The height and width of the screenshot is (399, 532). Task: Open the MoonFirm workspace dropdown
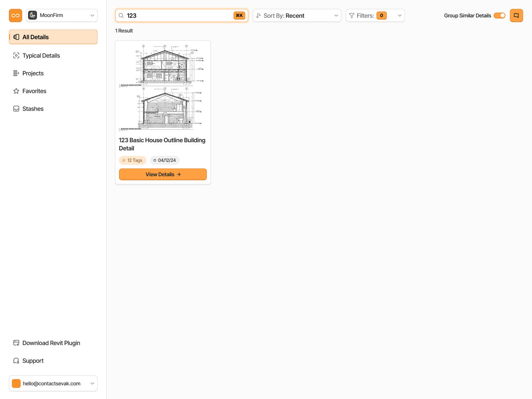click(62, 16)
